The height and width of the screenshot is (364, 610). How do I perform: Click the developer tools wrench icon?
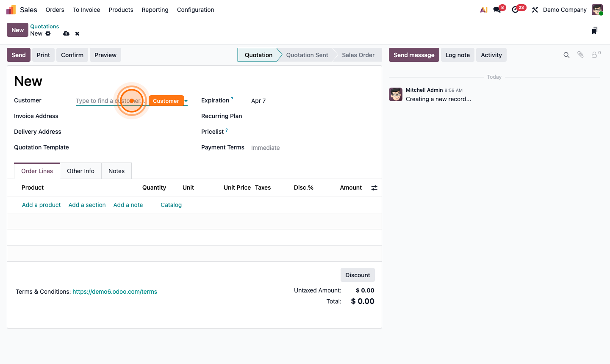535,9
